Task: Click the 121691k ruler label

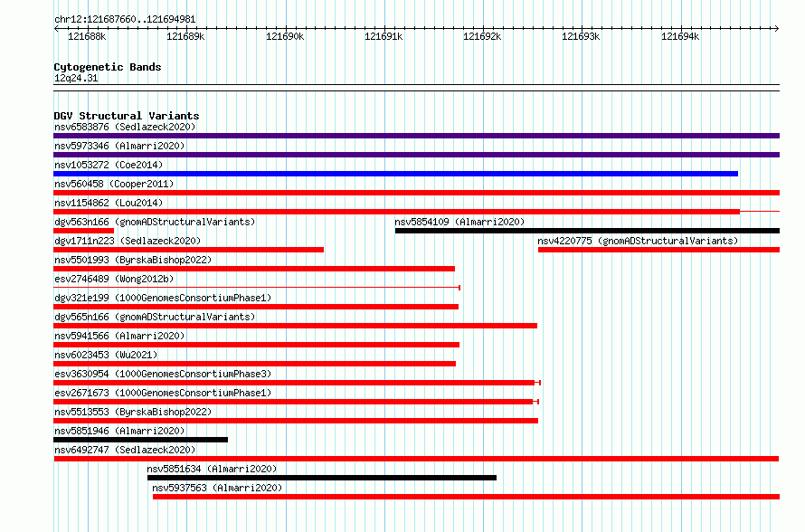Action: [384, 36]
